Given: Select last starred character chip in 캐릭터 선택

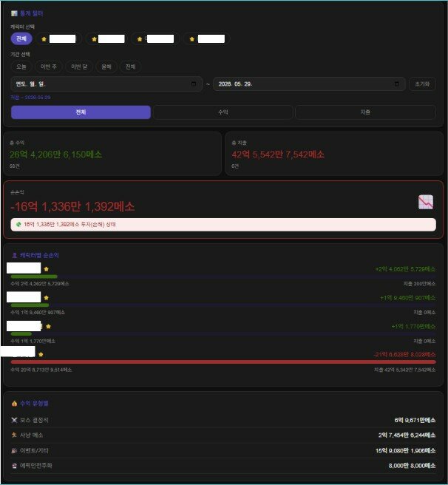Looking at the screenshot, I should click(x=206, y=39).
